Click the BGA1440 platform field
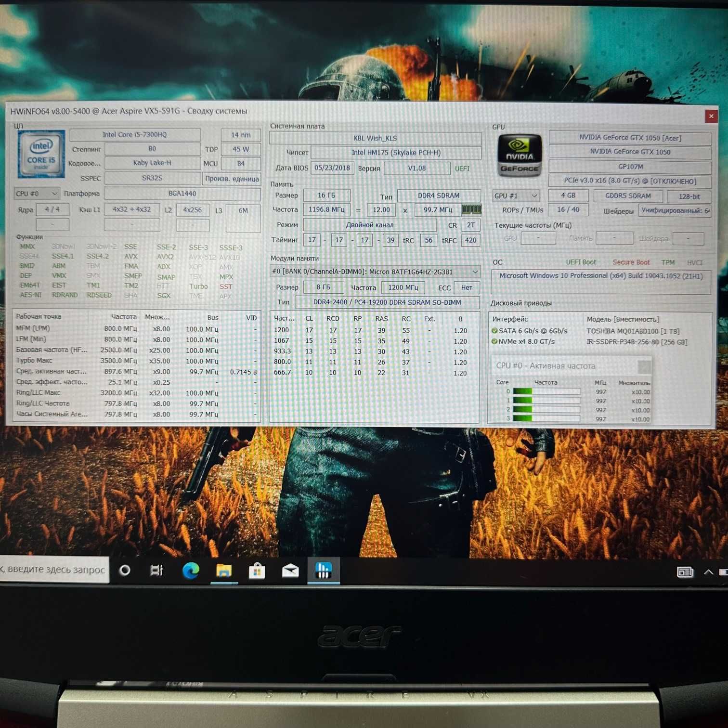The width and height of the screenshot is (728, 728). point(182,194)
